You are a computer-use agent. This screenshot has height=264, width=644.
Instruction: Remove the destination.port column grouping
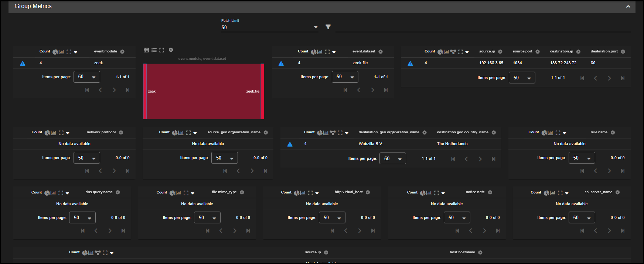click(623, 52)
